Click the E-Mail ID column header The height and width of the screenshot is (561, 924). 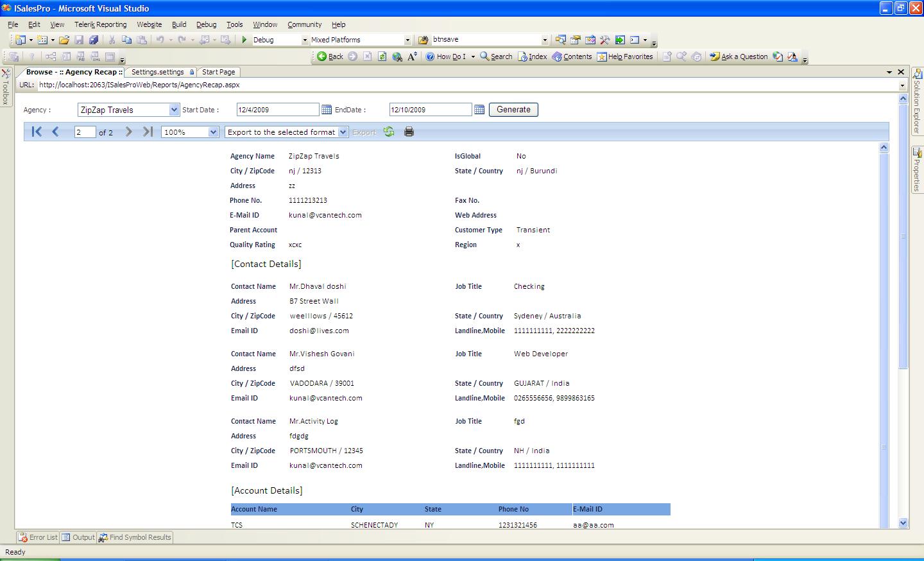click(588, 509)
